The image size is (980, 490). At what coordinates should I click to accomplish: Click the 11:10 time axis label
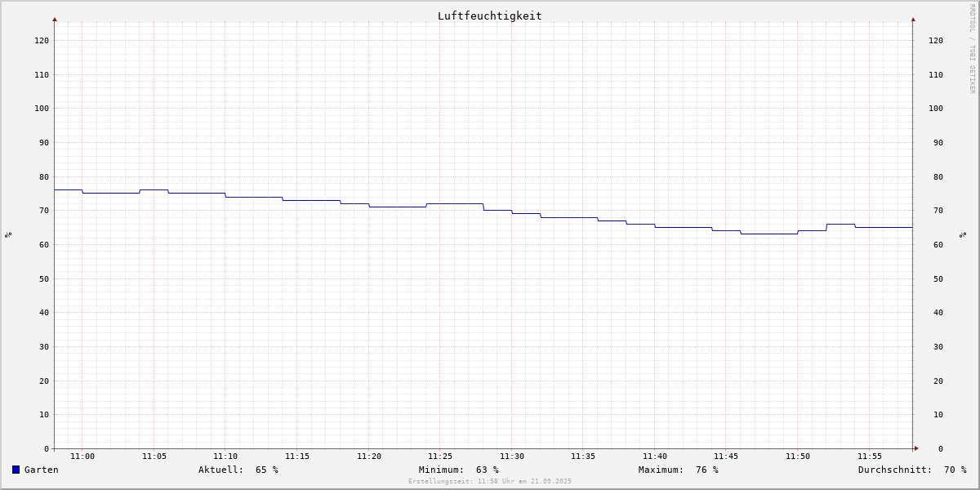[225, 457]
